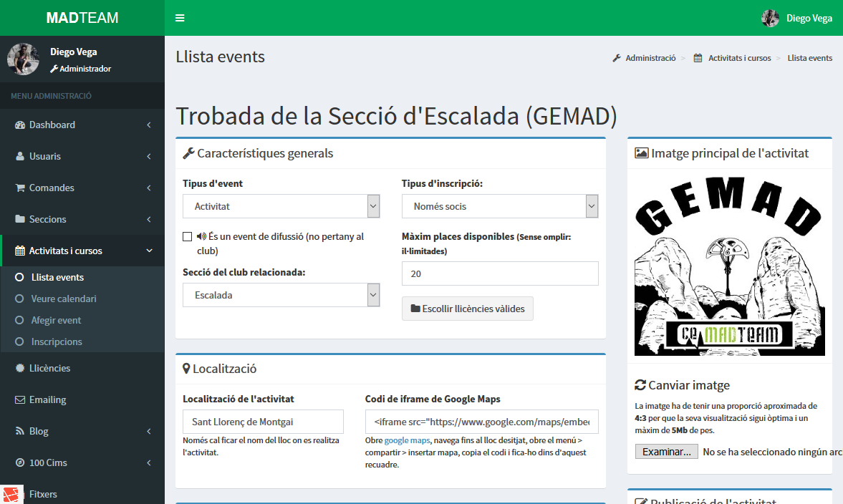The height and width of the screenshot is (504, 843).
Task: Toggle the sidebar with the hamburger icon
Action: (180, 18)
